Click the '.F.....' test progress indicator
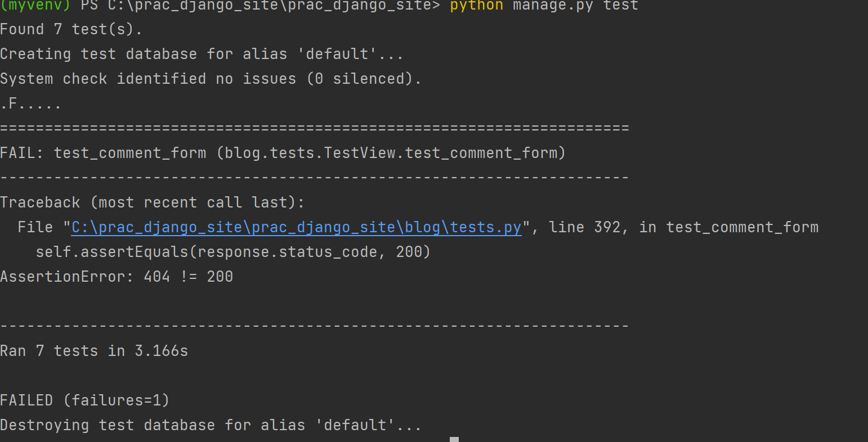The height and width of the screenshot is (442, 868). coord(30,103)
